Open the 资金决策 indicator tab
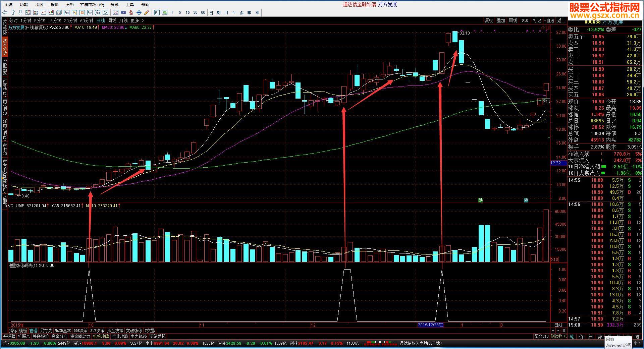Image resolution: width=644 pixels, height=349 pixels. 115,331
